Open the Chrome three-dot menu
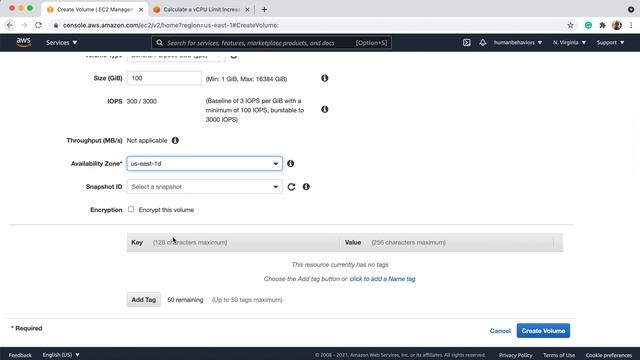 [631, 25]
